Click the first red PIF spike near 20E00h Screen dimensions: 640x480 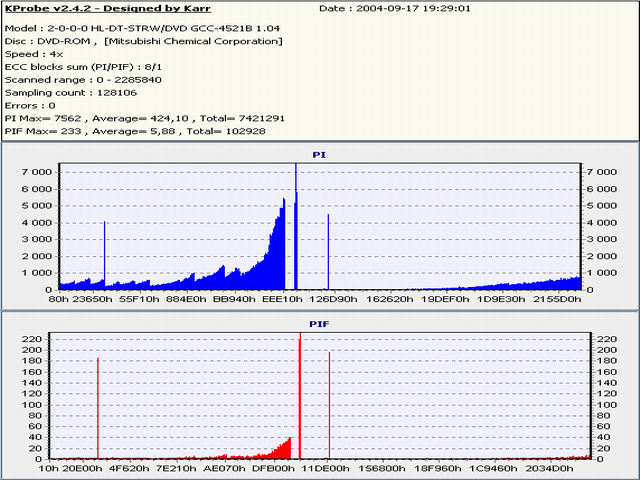pyautogui.click(x=98, y=409)
